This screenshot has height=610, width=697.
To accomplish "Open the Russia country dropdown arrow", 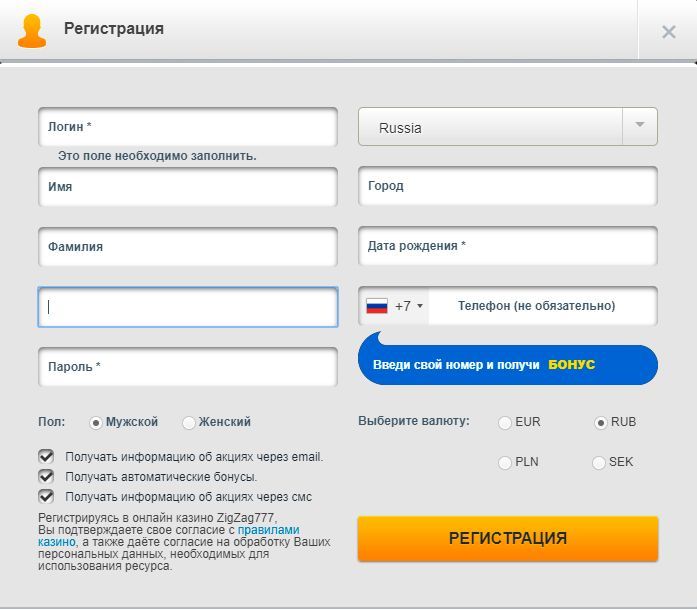I will tap(640, 126).
